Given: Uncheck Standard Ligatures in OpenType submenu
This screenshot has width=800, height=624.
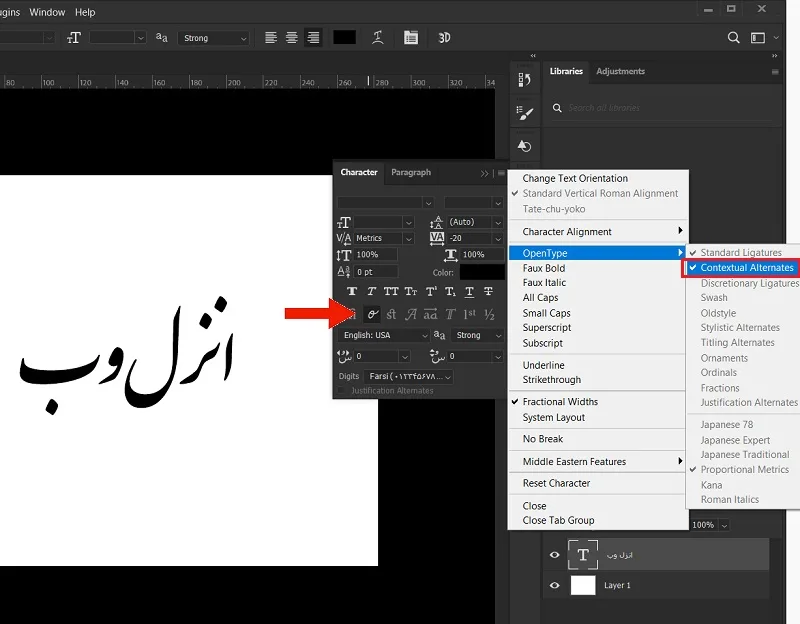Looking at the screenshot, I should 741,253.
